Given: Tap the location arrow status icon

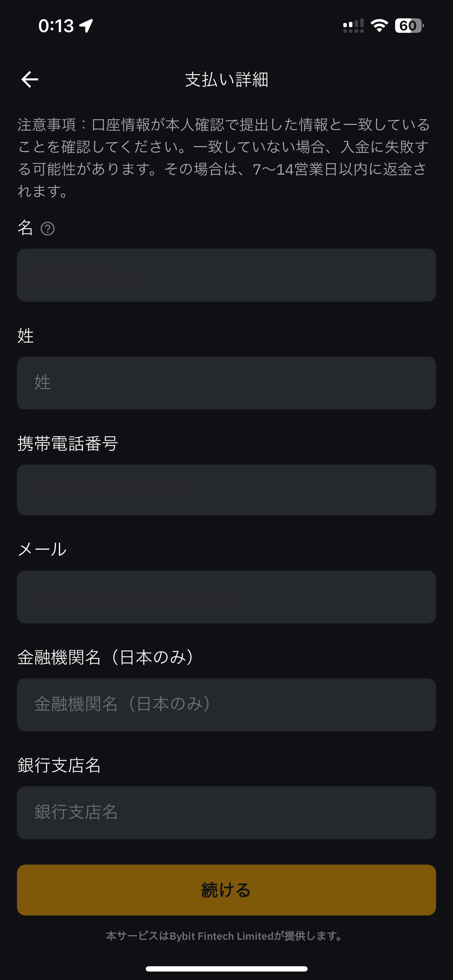Looking at the screenshot, I should coord(86,25).
